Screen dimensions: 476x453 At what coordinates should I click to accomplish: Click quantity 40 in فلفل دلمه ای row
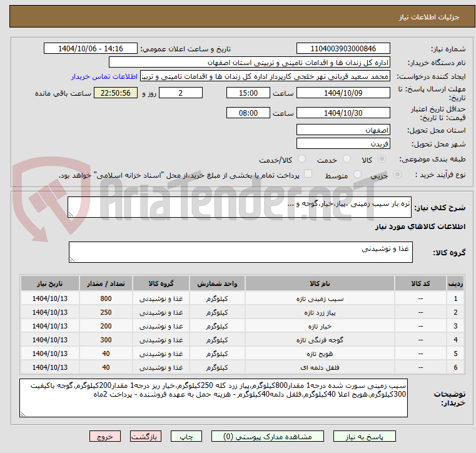click(106, 367)
